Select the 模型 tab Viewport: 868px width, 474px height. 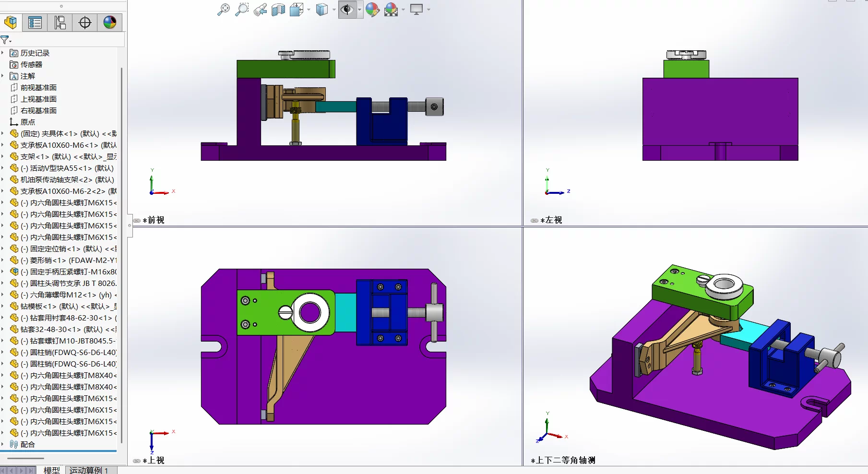point(52,470)
